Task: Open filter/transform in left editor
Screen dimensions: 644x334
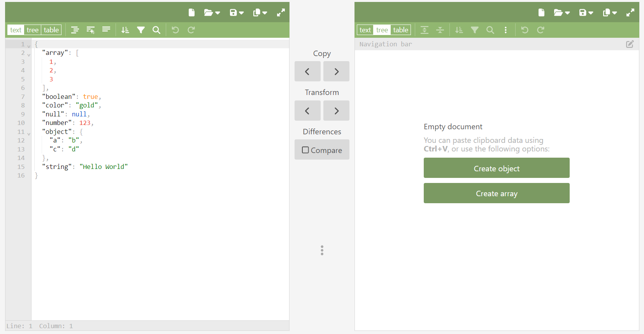Action: coord(141,30)
